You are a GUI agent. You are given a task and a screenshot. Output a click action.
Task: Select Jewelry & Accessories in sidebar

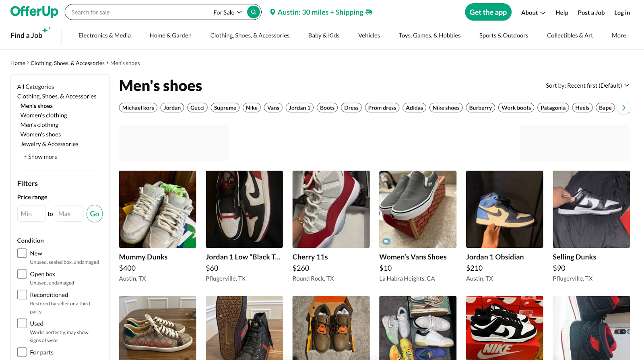pyautogui.click(x=50, y=144)
